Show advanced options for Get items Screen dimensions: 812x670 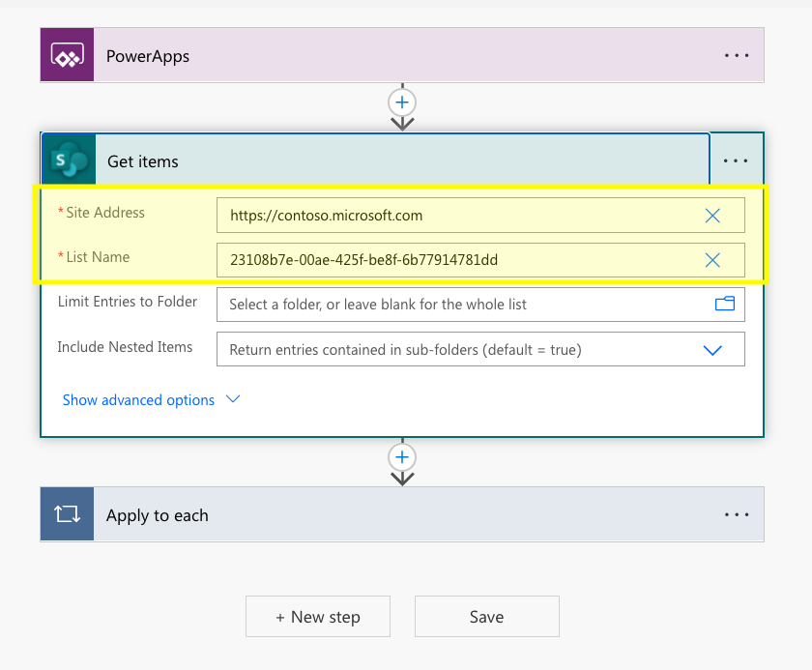(138, 399)
